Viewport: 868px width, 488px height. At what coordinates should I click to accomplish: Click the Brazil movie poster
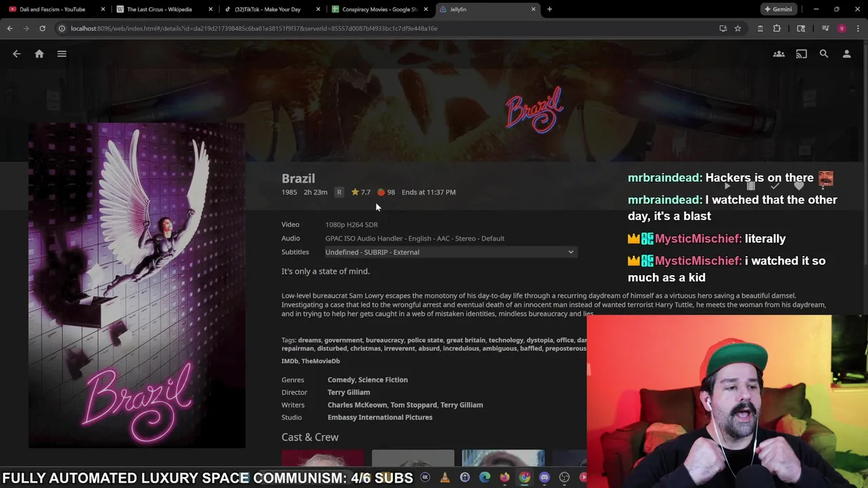click(136, 285)
